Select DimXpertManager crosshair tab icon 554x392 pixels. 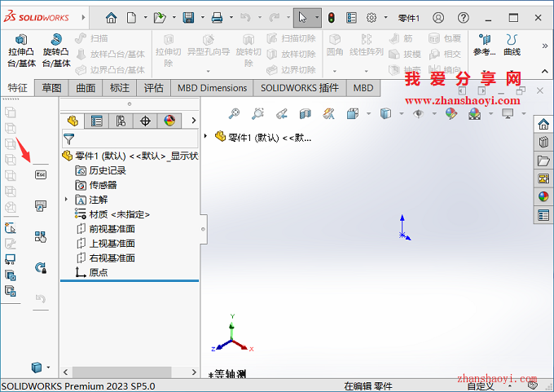145,121
